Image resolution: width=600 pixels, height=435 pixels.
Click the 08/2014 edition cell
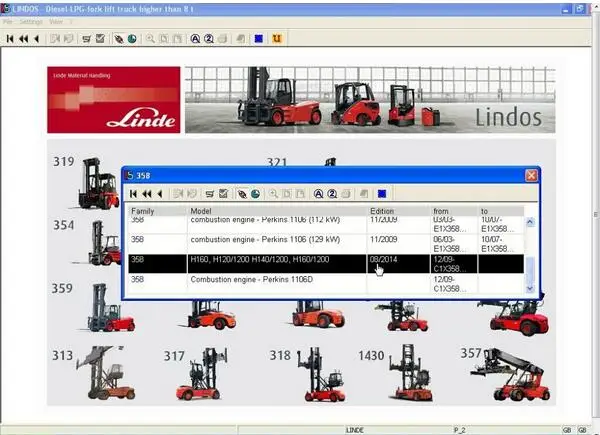tap(398, 264)
